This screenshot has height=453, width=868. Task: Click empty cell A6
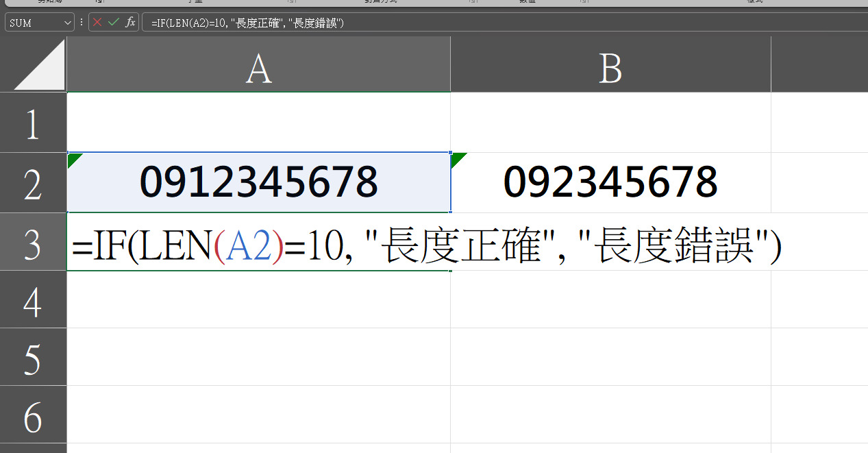pos(259,415)
